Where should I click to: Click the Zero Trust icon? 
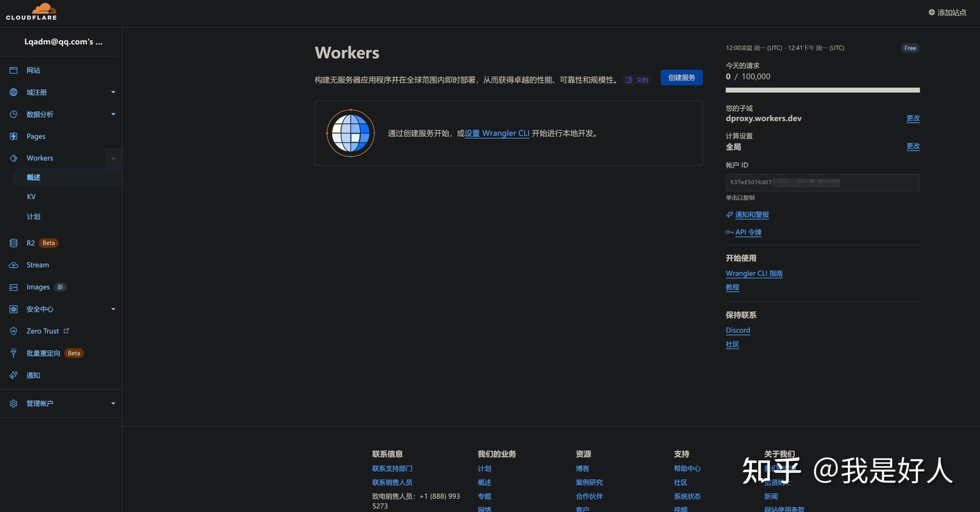tap(13, 331)
